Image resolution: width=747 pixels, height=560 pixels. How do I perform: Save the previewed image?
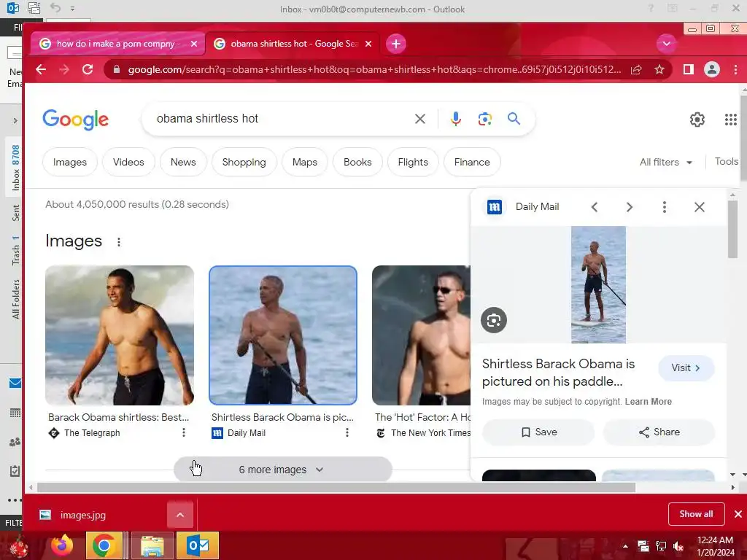539,432
